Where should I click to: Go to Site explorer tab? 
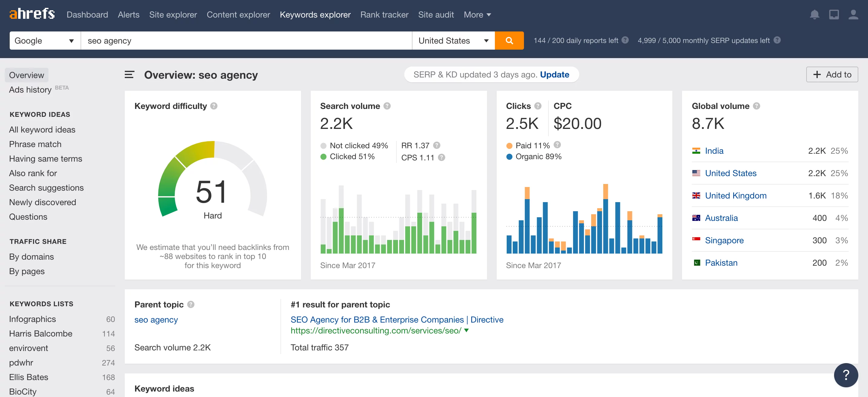[173, 15]
